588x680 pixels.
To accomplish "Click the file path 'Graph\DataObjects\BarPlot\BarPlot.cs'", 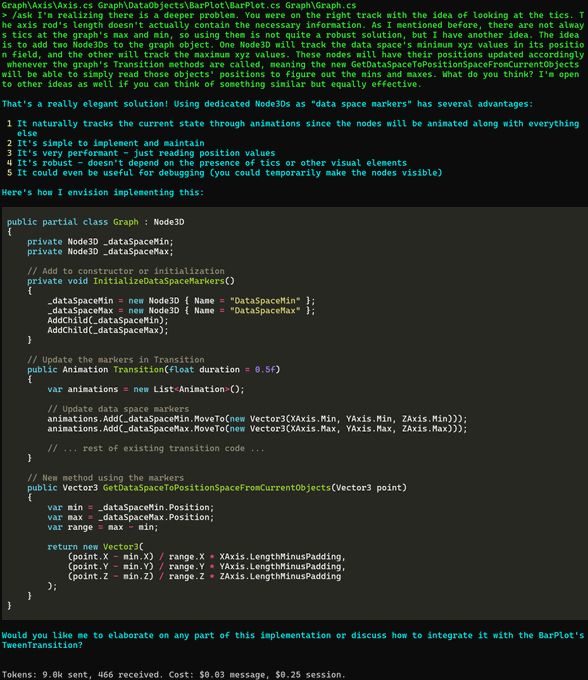I will point(189,6).
